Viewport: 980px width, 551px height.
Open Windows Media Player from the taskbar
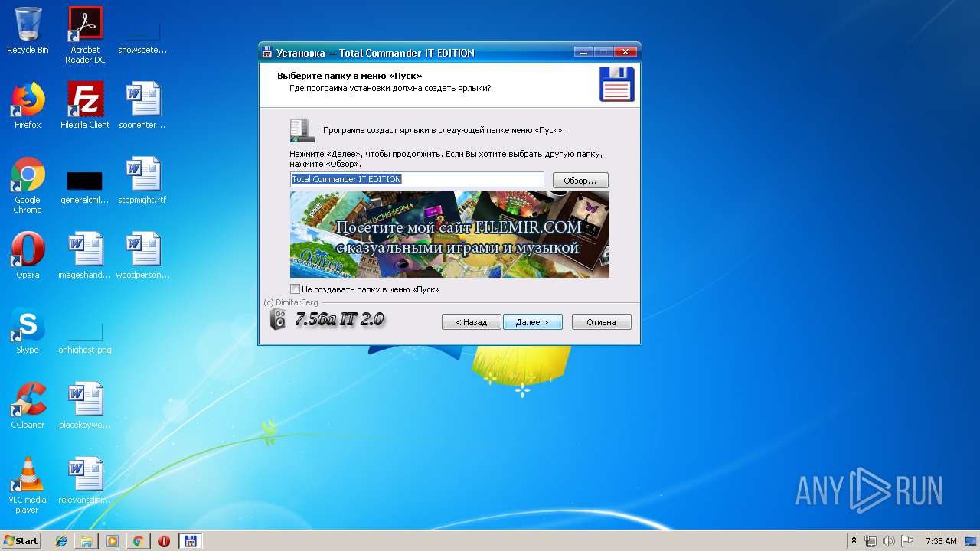(113, 541)
